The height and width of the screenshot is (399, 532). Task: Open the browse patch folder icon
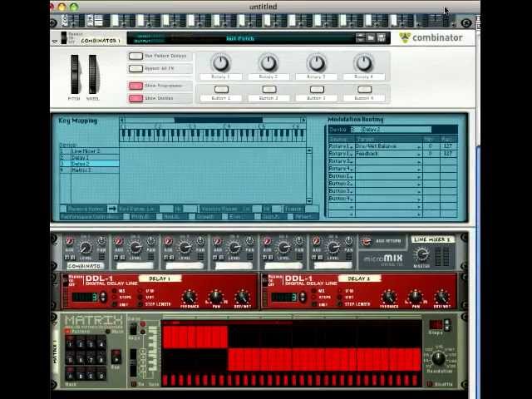pos(371,37)
